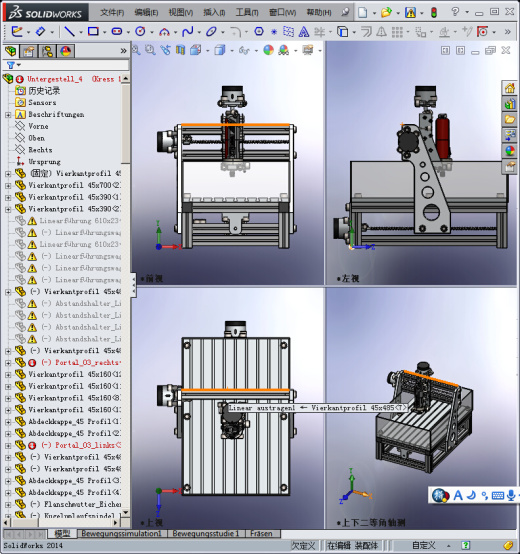Select the Corner Rectangle sketch tool

(93, 32)
